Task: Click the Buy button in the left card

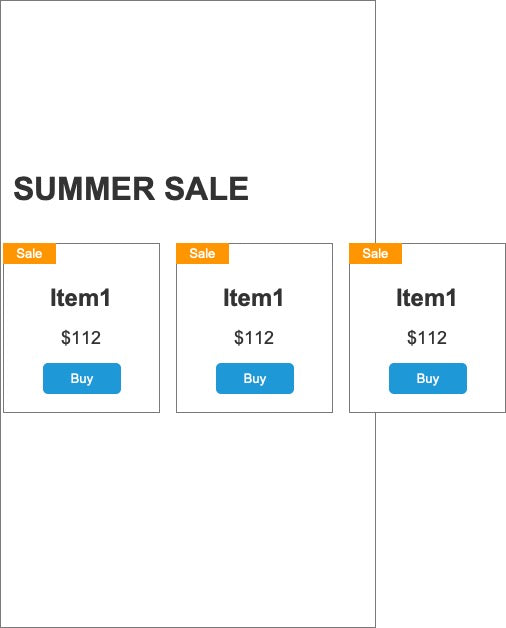Action: (x=82, y=378)
